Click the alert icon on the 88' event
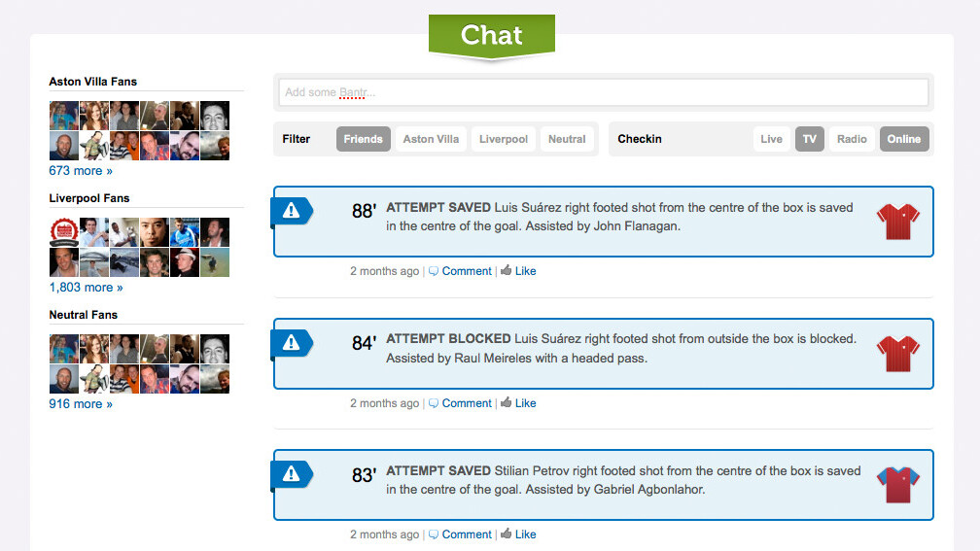The image size is (980, 551). click(x=291, y=210)
